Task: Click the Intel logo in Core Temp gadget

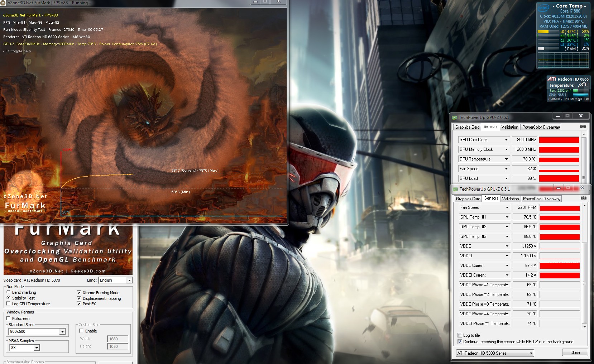Action: [543, 8]
